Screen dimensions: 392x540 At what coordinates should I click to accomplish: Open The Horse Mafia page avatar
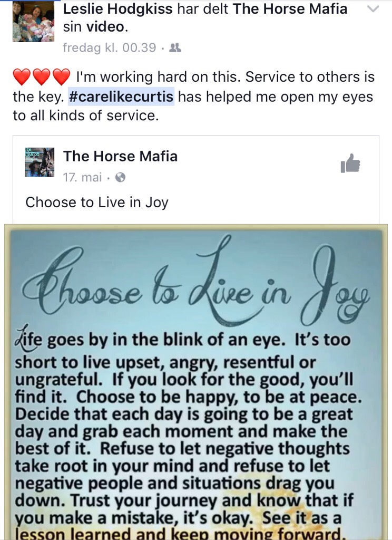(x=40, y=162)
